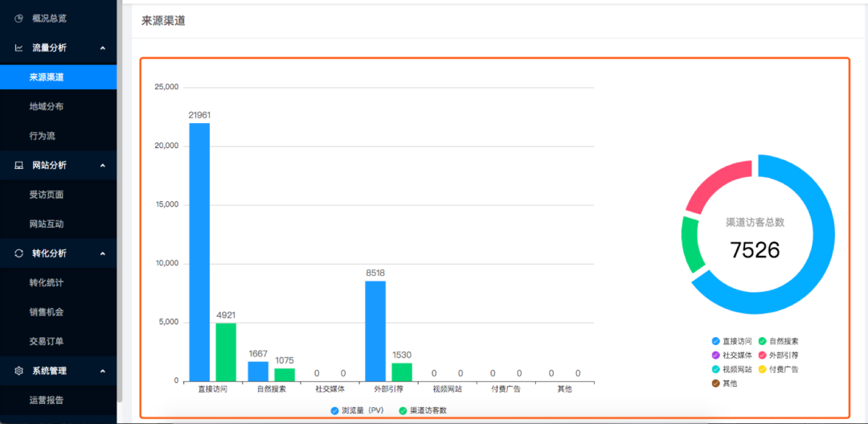Click the 网站分析 monitor icon
The width and height of the screenshot is (868, 424).
(18, 165)
